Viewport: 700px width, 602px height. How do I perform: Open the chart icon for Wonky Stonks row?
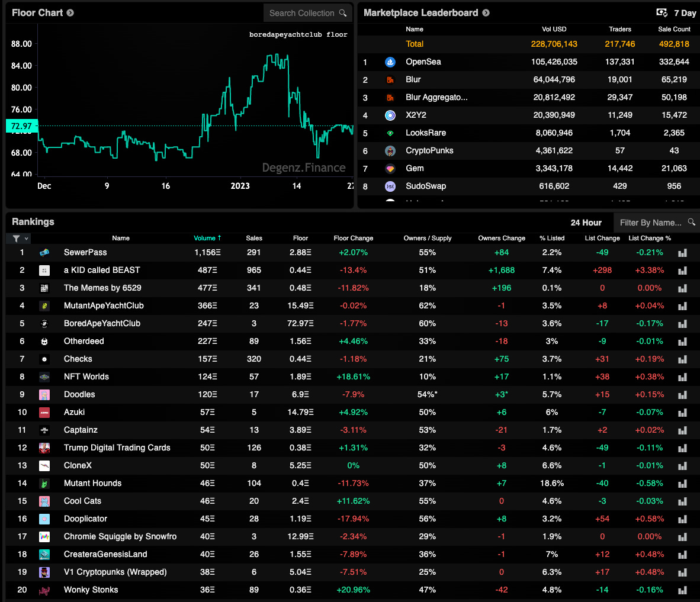[x=682, y=590]
